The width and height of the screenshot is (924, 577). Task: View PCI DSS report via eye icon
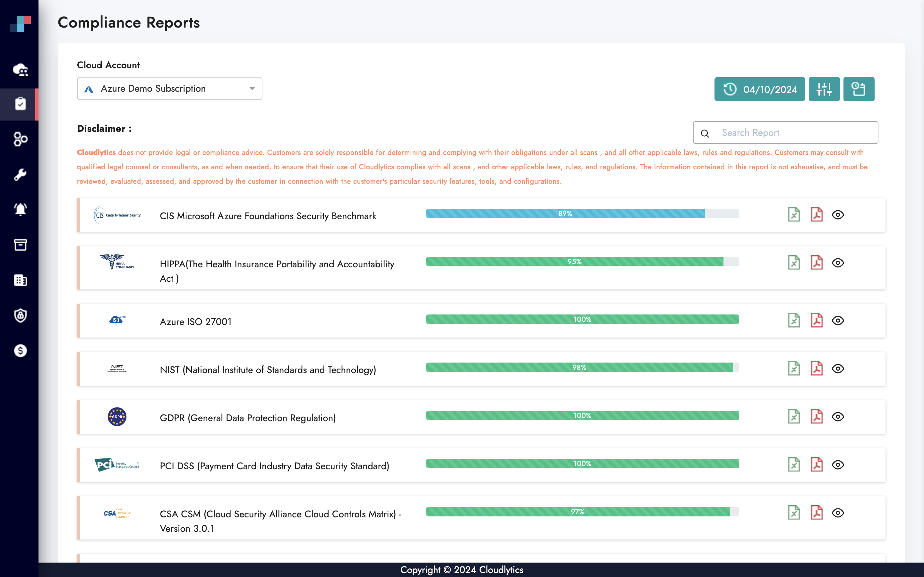(838, 464)
